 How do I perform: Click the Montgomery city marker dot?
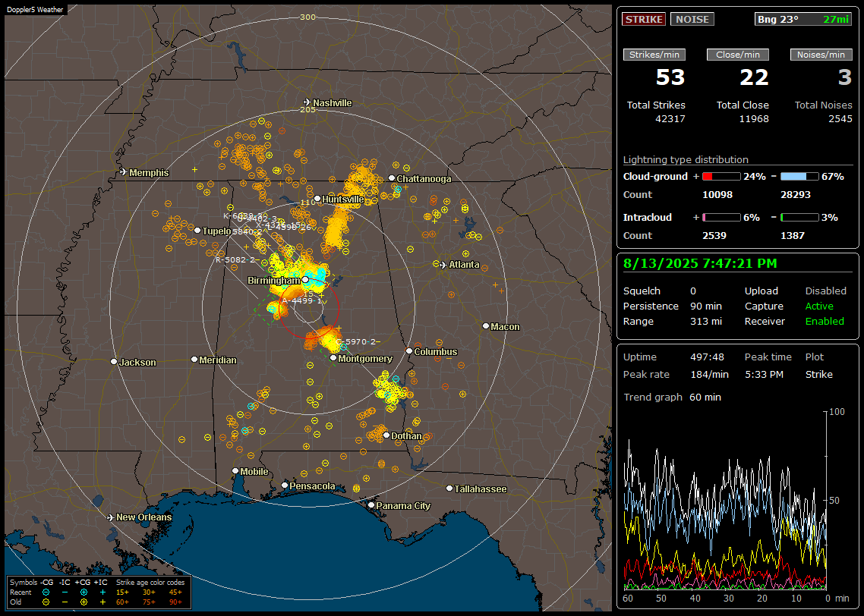[x=333, y=358]
